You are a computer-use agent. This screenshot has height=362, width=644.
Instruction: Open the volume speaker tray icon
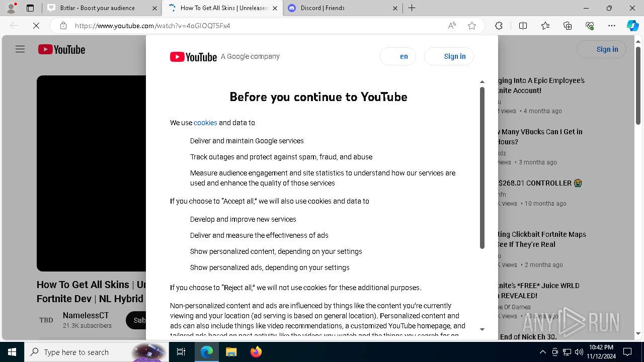579,352
